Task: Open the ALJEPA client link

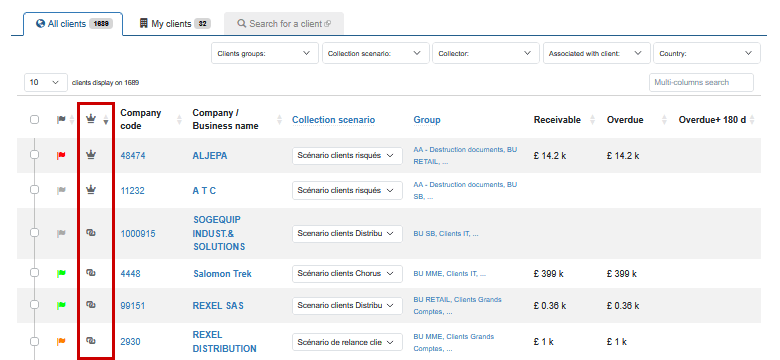Action: 210,156
